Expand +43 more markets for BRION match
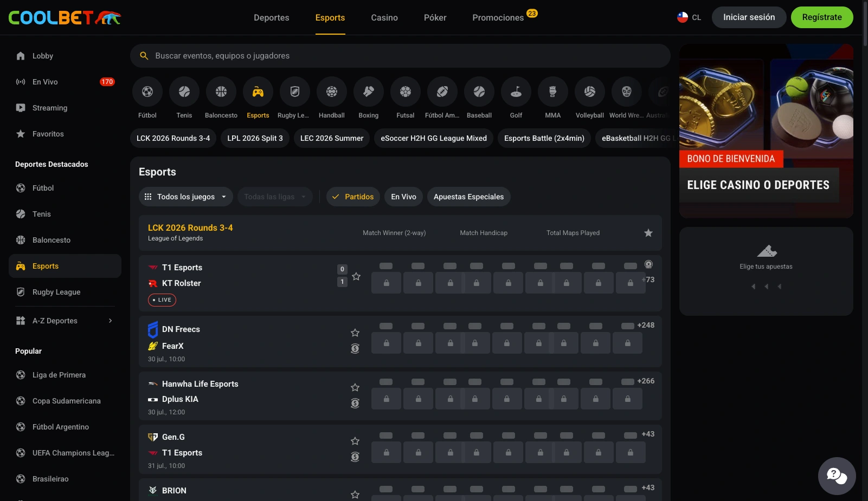 coord(648,488)
